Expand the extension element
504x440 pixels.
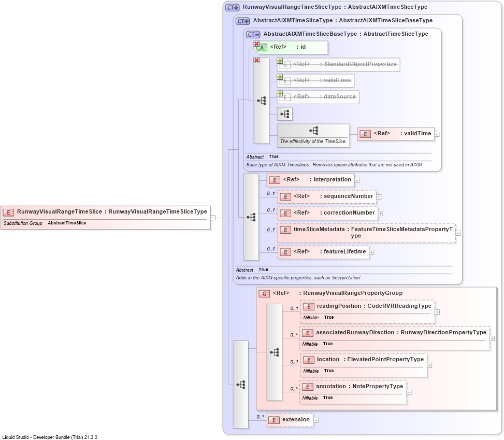pyautogui.click(x=316, y=420)
